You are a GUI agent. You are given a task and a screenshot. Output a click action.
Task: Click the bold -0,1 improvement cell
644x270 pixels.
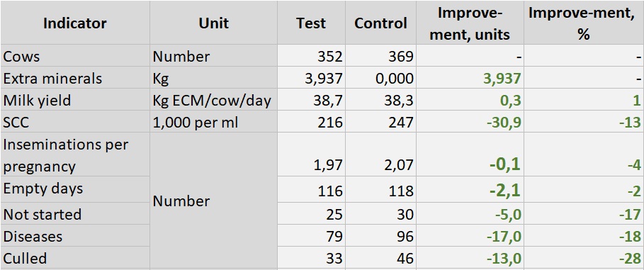pos(470,155)
